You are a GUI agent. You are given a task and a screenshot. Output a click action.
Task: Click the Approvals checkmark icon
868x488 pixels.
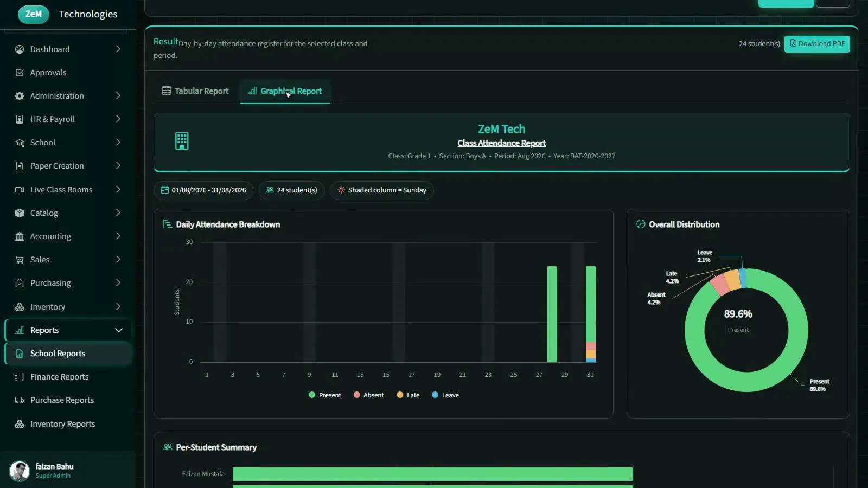20,73
